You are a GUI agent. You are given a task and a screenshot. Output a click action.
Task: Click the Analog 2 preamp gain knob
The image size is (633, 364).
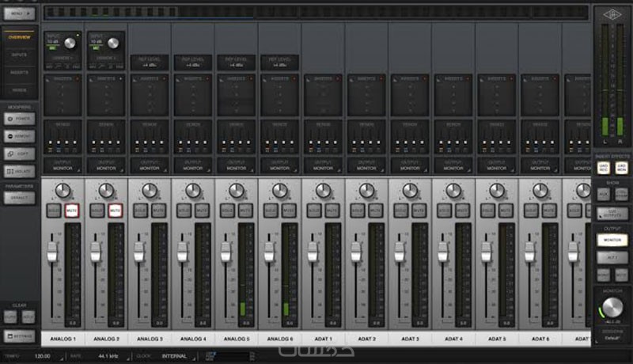pos(113,44)
